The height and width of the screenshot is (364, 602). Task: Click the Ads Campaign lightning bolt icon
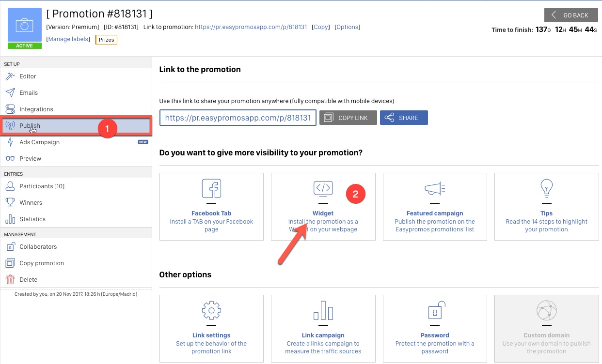point(10,142)
